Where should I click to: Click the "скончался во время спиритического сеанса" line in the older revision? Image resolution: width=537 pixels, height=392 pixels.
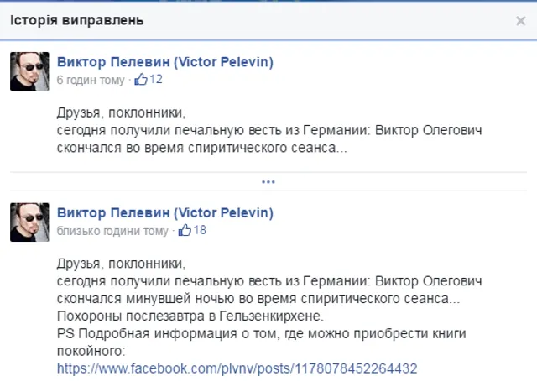coord(201,148)
